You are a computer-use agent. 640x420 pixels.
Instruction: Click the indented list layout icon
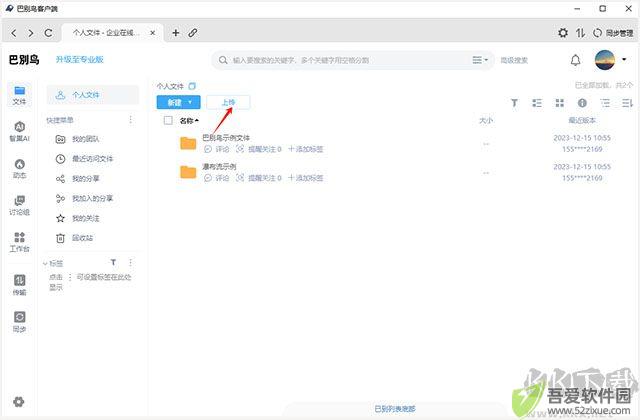point(605,103)
